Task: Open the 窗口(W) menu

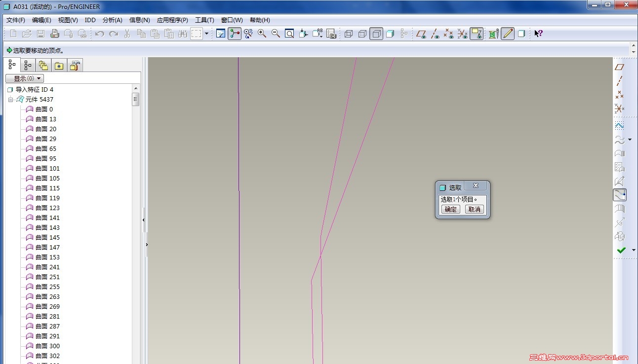Action: click(x=232, y=20)
